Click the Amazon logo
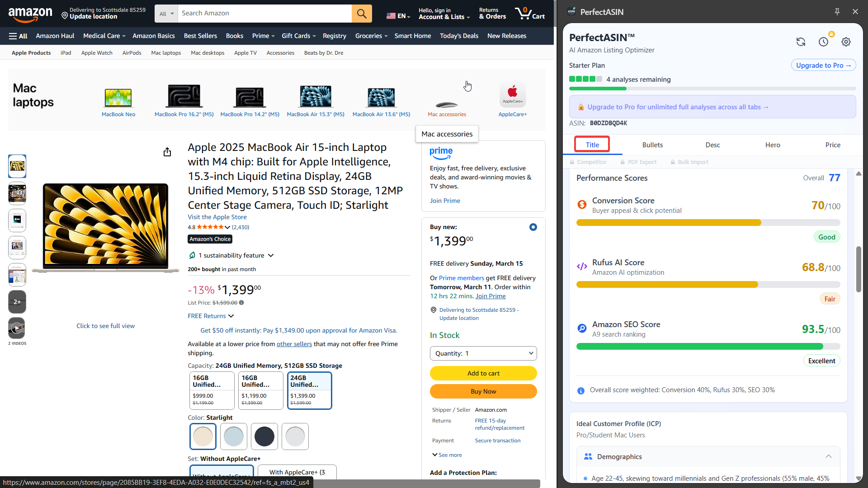 (30, 14)
